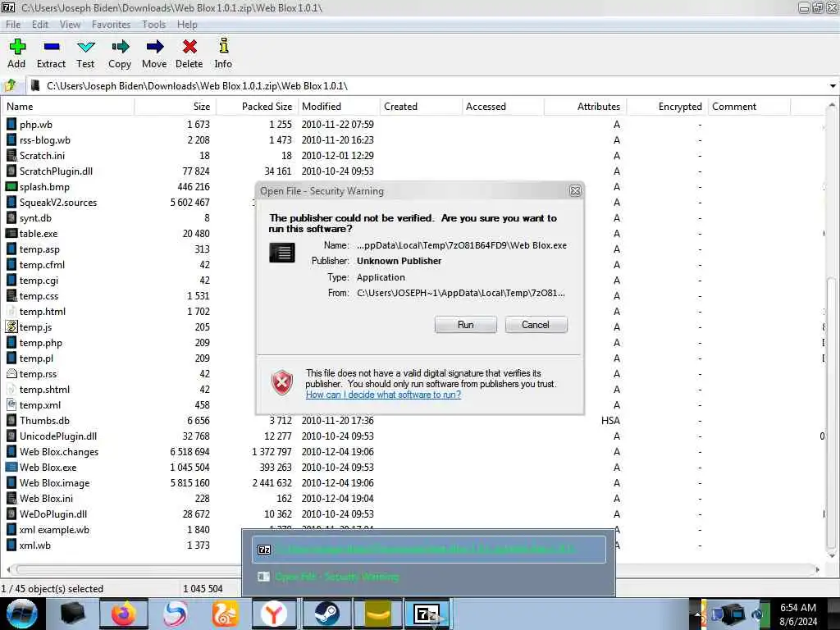Screen dimensions: 840x630
Task: Open the Windows Start orb
Action: 22,614
